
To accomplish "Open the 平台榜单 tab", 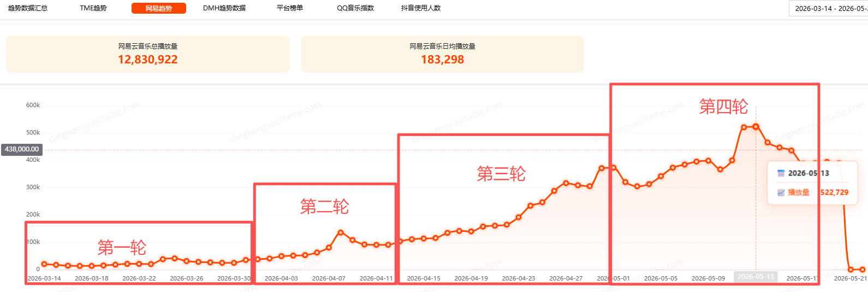I will [290, 8].
